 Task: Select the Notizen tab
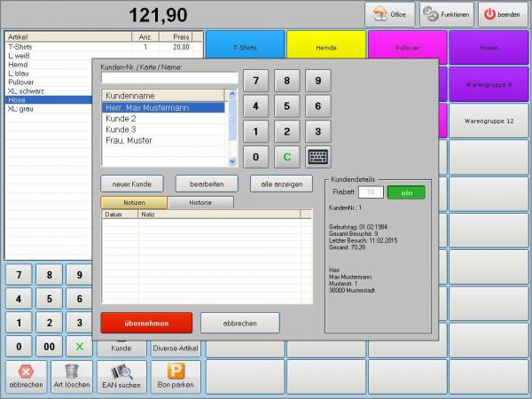(x=134, y=203)
